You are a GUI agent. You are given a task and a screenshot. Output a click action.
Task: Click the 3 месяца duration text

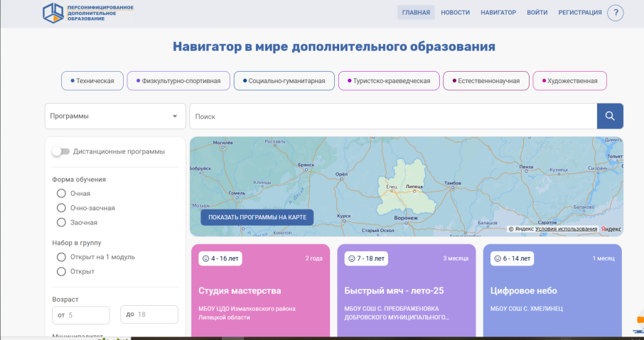pyautogui.click(x=456, y=258)
